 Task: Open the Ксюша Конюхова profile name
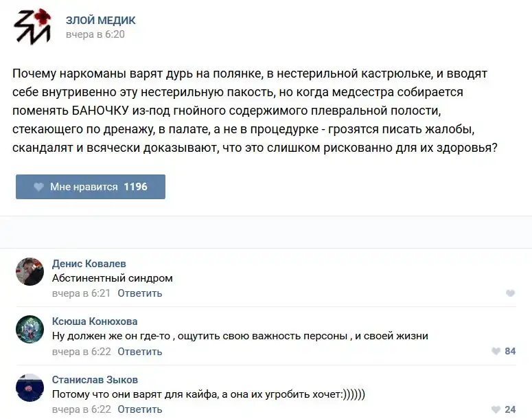(95, 321)
